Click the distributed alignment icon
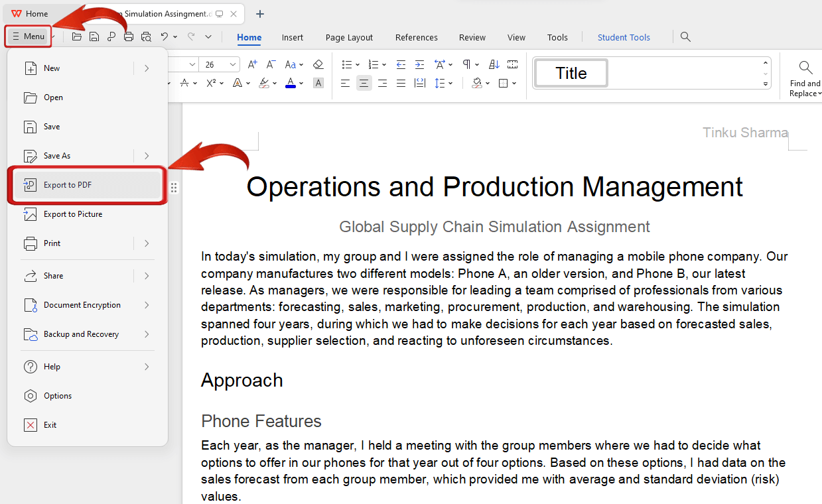 click(x=419, y=83)
